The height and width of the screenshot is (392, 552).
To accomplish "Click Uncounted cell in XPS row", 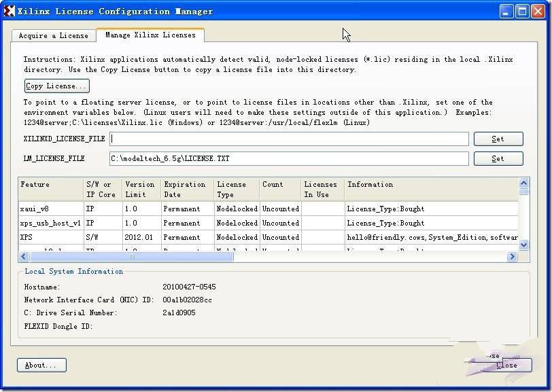I will [281, 237].
